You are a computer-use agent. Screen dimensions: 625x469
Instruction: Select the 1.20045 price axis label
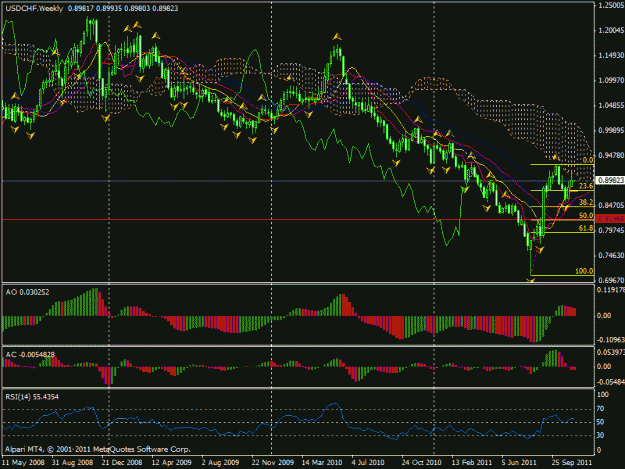pyautogui.click(x=611, y=30)
